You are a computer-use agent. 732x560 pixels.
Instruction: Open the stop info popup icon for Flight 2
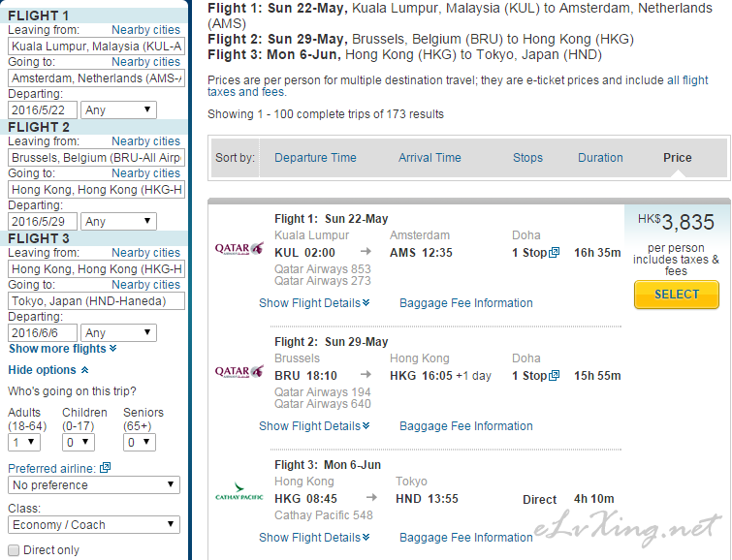pos(555,376)
